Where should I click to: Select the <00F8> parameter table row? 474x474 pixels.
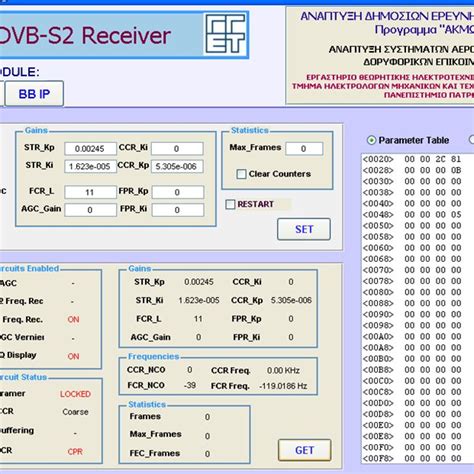412,459
